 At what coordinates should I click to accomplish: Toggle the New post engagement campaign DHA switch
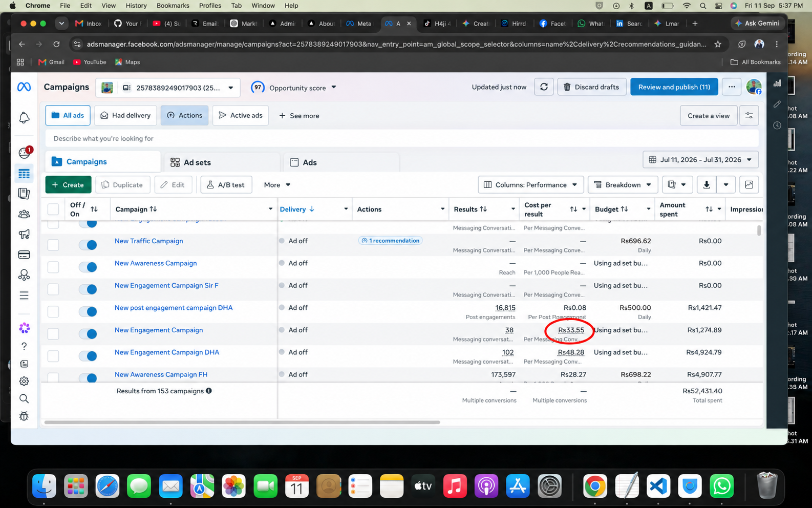tap(88, 311)
